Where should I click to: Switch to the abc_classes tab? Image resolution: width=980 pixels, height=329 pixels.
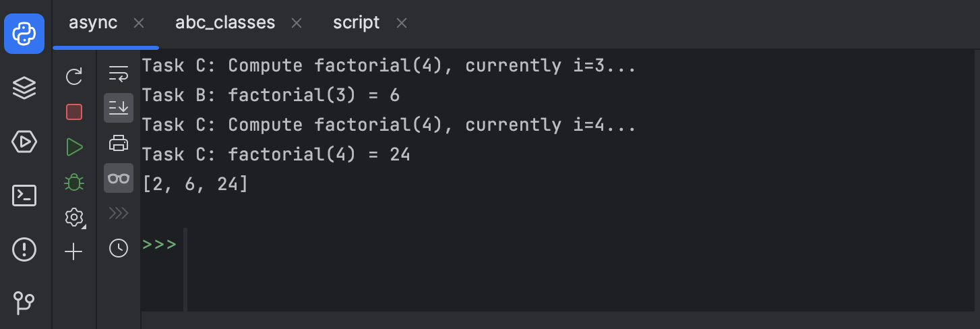tap(225, 23)
